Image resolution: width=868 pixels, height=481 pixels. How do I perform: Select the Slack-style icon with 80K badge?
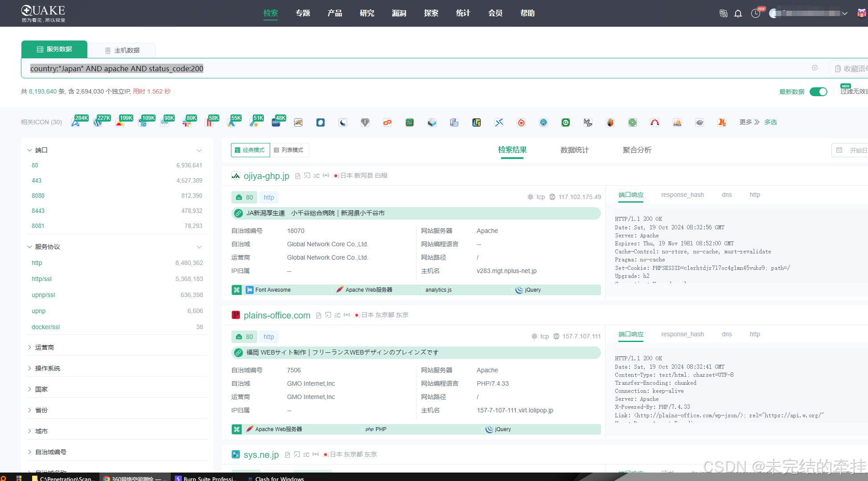coord(187,122)
